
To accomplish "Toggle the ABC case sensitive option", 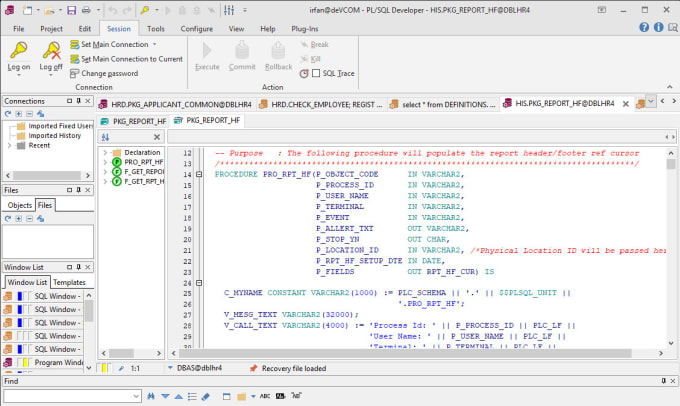I will [x=265, y=396].
